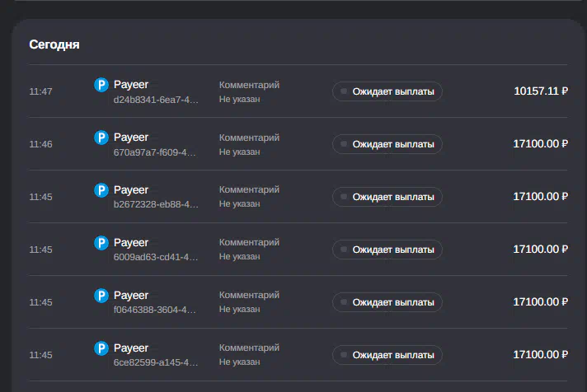This screenshot has height=392, width=587.
Task: Click the 11:45 timestamp in the f0646388 row
Action: pos(40,302)
